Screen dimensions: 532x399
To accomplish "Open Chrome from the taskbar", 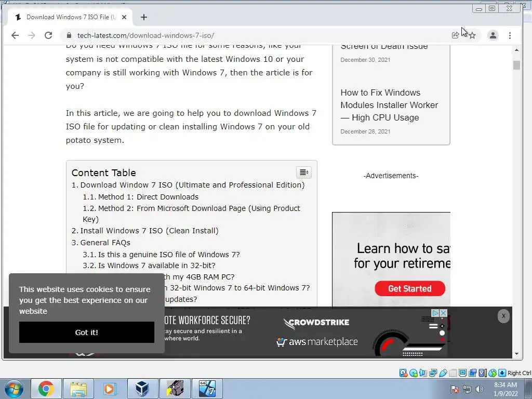I will tap(46, 389).
